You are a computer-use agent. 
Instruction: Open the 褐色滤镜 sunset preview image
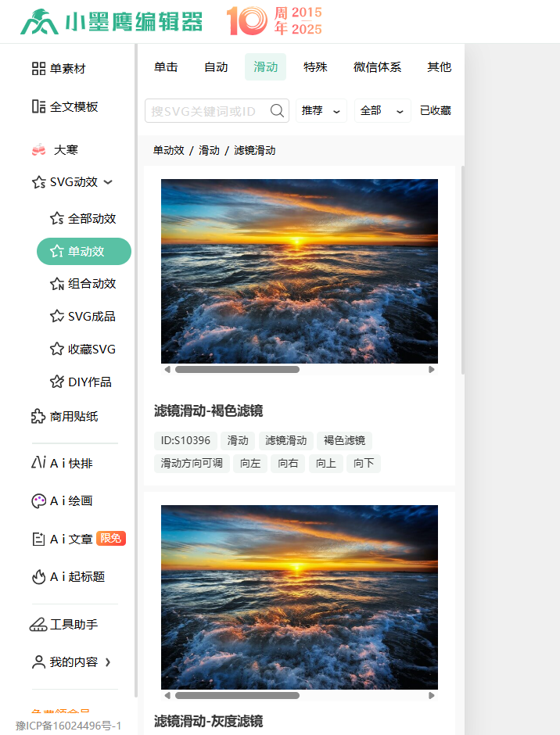pyautogui.click(x=300, y=271)
